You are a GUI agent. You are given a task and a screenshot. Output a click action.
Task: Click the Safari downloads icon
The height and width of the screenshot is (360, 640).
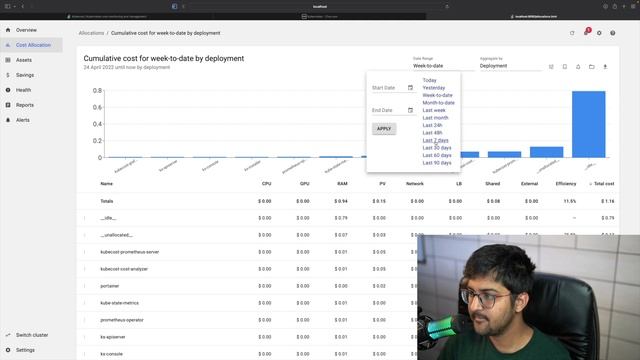click(605, 7)
